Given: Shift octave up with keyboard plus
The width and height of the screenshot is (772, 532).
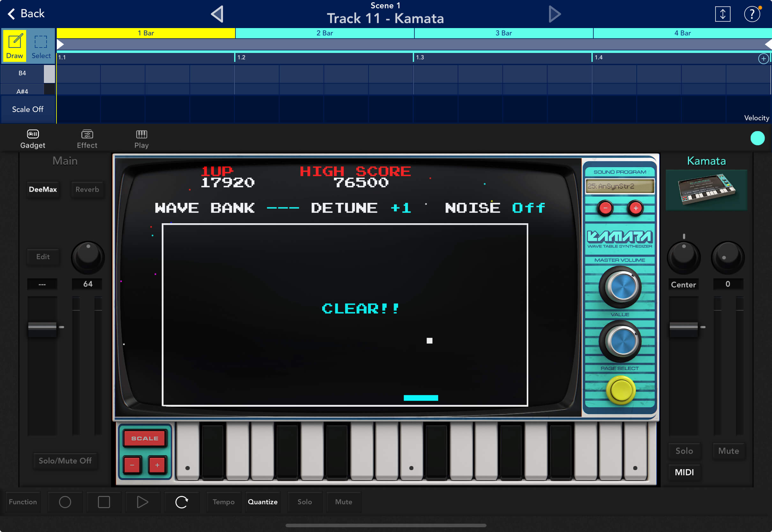Looking at the screenshot, I should (x=157, y=465).
